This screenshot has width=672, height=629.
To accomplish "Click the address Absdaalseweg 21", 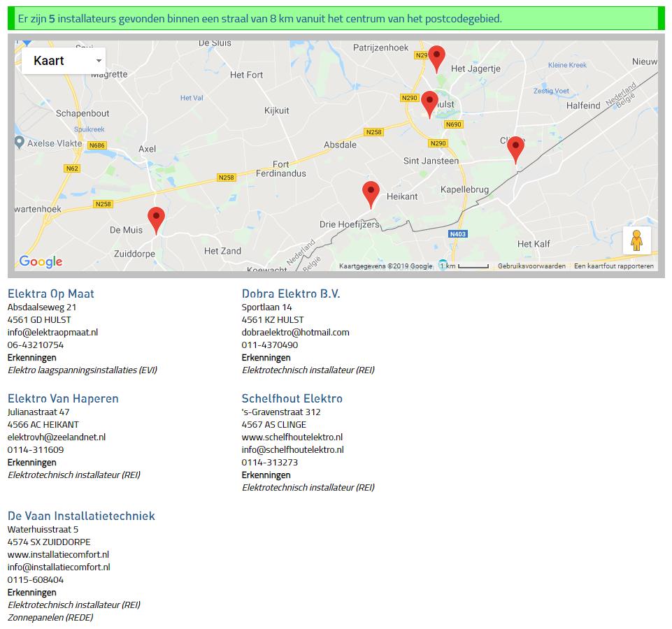I will (42, 308).
